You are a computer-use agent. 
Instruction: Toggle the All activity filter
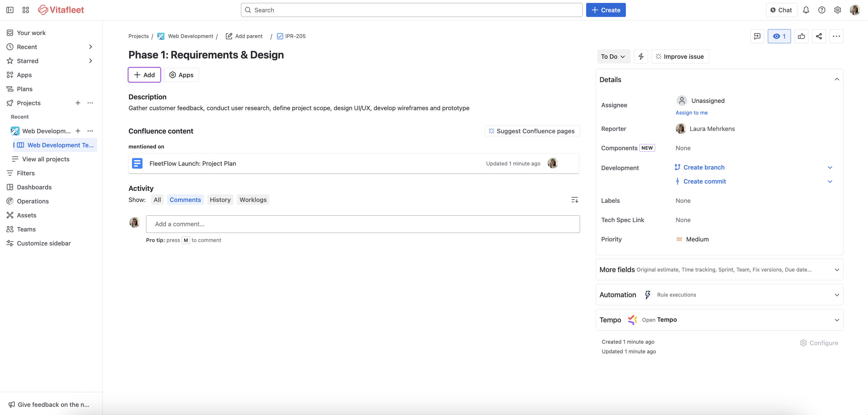[x=157, y=200]
